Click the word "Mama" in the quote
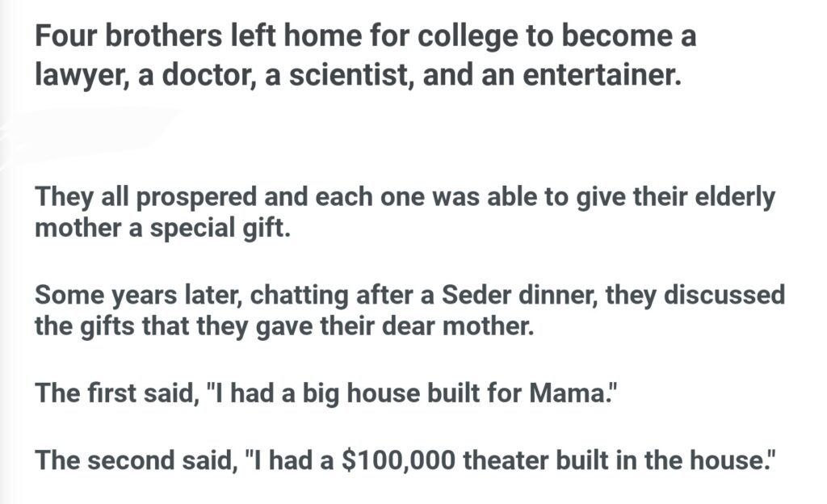 pyautogui.click(x=565, y=394)
